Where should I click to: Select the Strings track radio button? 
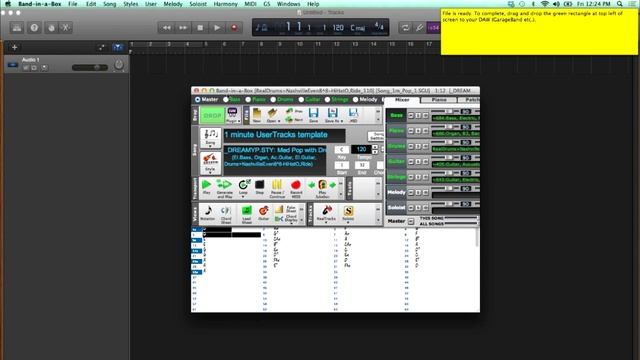coord(327,100)
